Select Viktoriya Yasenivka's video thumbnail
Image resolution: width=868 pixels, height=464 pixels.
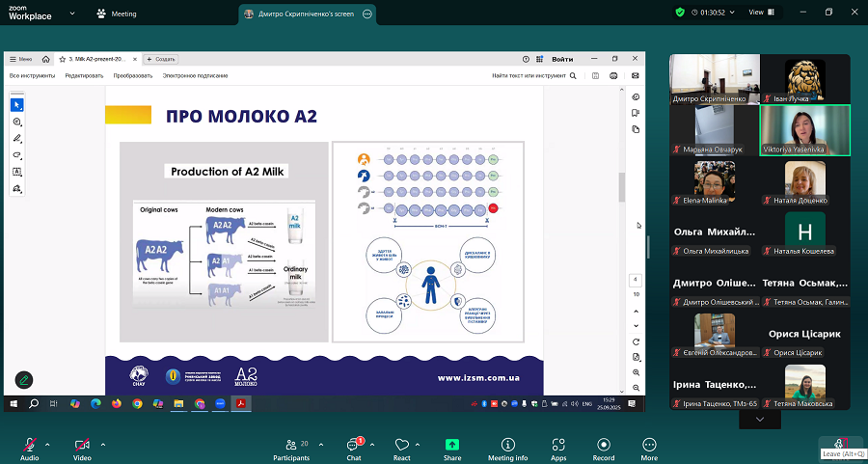[804, 130]
